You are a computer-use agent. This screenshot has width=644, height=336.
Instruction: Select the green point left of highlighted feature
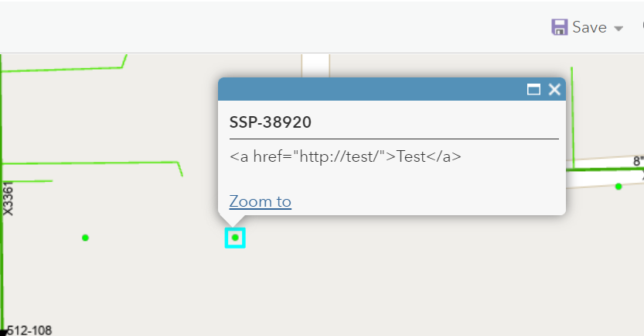(x=85, y=238)
